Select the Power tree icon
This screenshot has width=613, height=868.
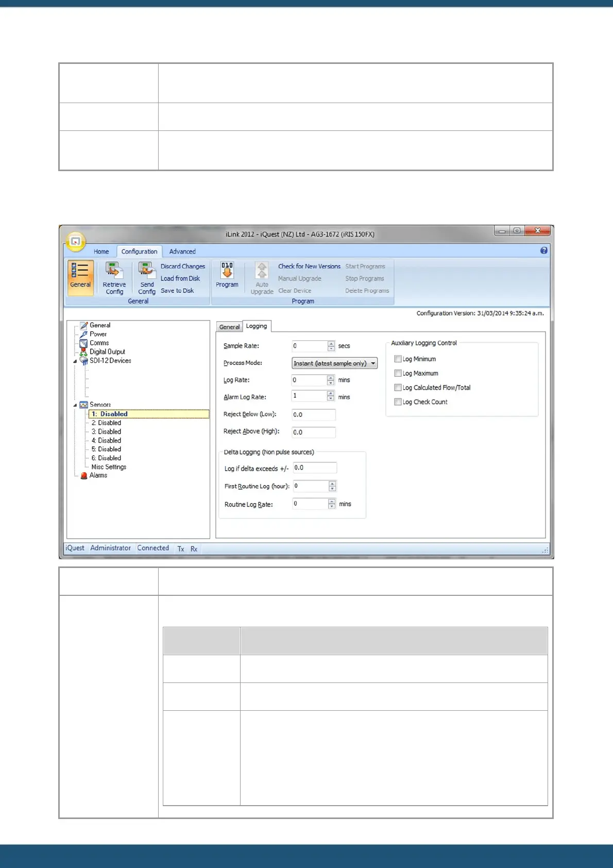(x=83, y=334)
